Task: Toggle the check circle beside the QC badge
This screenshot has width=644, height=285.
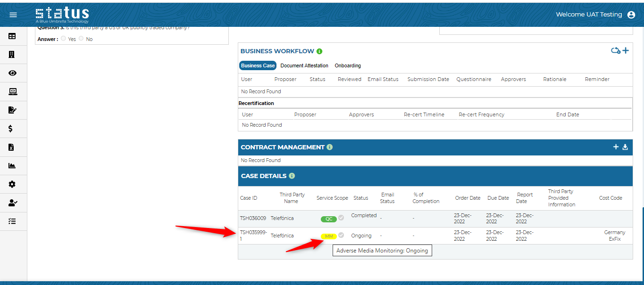Action: 341,218
